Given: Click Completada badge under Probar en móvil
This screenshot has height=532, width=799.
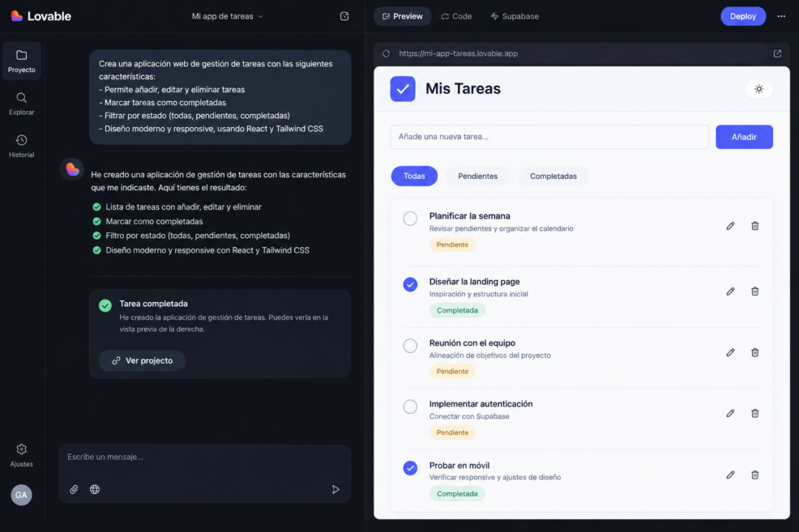Looking at the screenshot, I should [x=457, y=494].
